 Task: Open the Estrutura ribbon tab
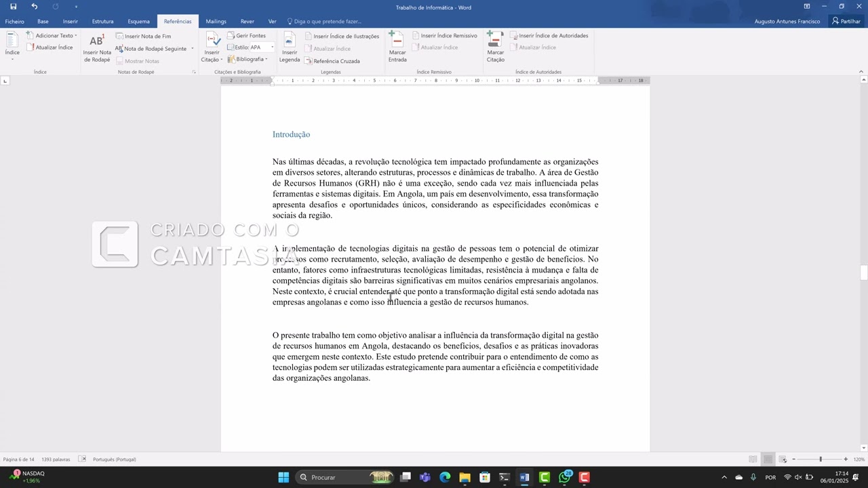point(103,22)
